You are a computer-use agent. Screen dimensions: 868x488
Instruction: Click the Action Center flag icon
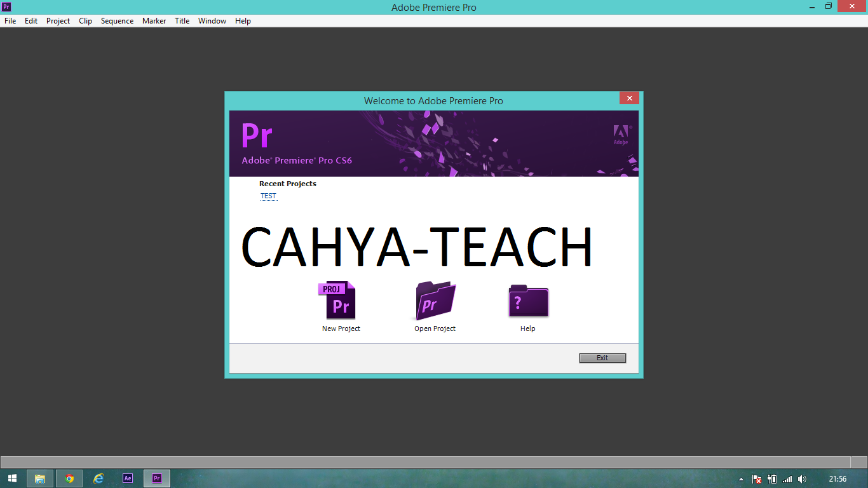tap(757, 479)
